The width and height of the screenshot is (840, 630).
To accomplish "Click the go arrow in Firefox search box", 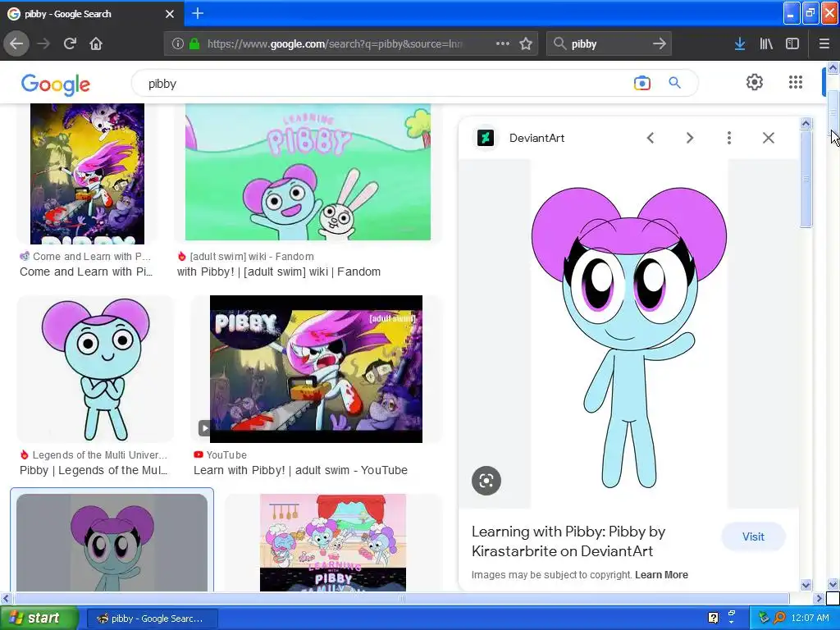I will click(x=660, y=44).
